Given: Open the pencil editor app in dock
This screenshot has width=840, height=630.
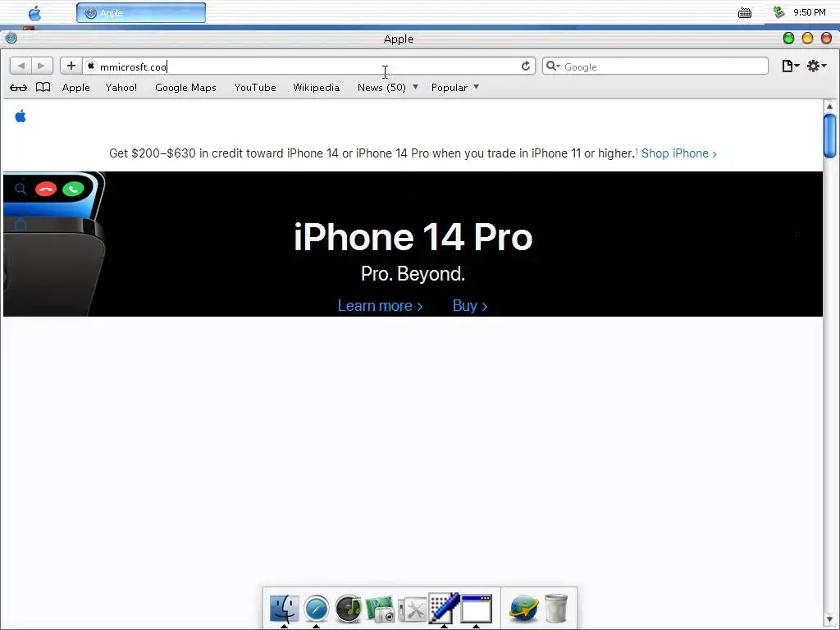Looking at the screenshot, I should click(x=444, y=608).
